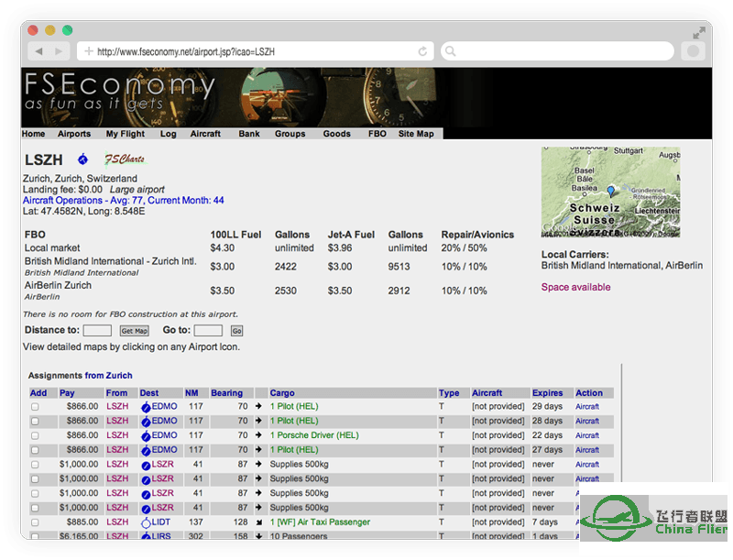Sort assignments by the Pay column header
Viewport: 733px width, 560px height.
click(67, 393)
